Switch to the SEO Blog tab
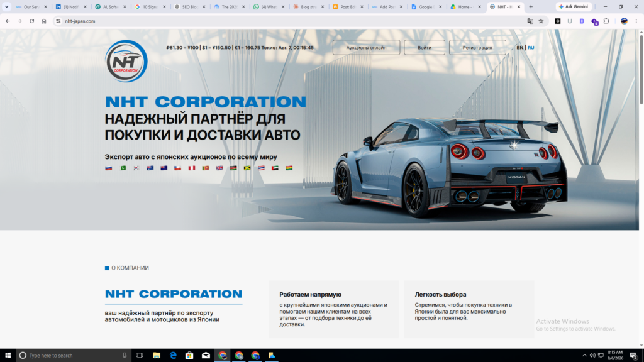Image resolution: width=644 pixels, height=362 pixels. pyautogui.click(x=189, y=6)
